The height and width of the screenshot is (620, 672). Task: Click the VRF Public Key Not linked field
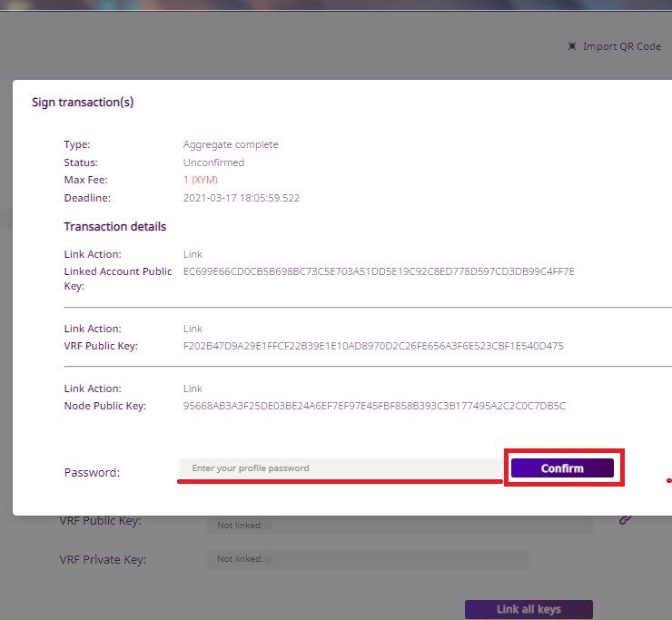click(x=400, y=525)
